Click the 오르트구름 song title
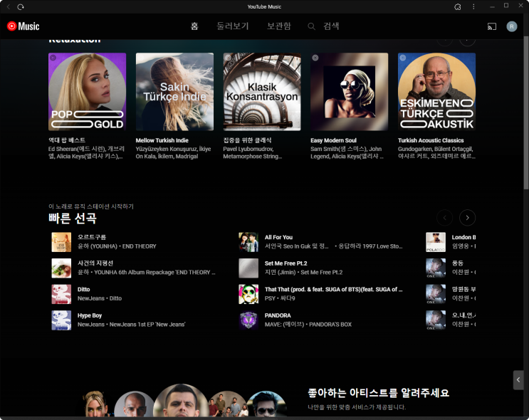529x420 pixels. tap(92, 237)
